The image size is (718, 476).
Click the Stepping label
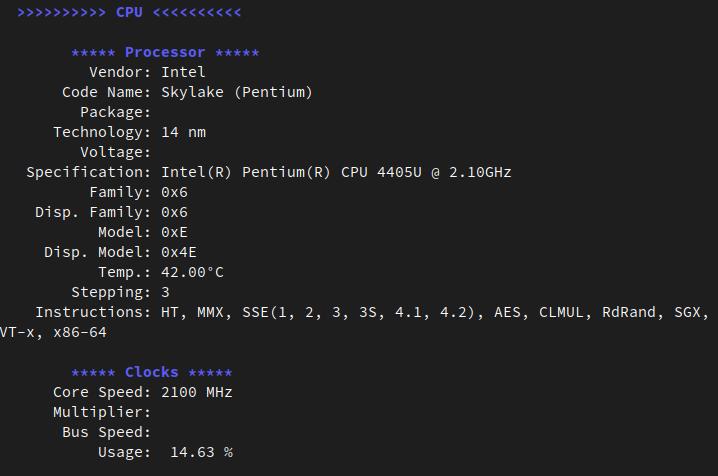(111, 292)
